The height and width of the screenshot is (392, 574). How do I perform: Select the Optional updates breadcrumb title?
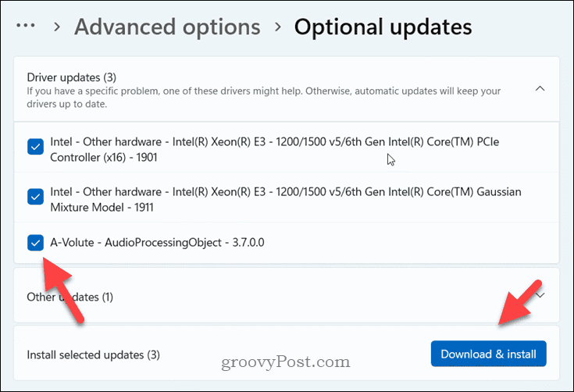pyautogui.click(x=383, y=27)
